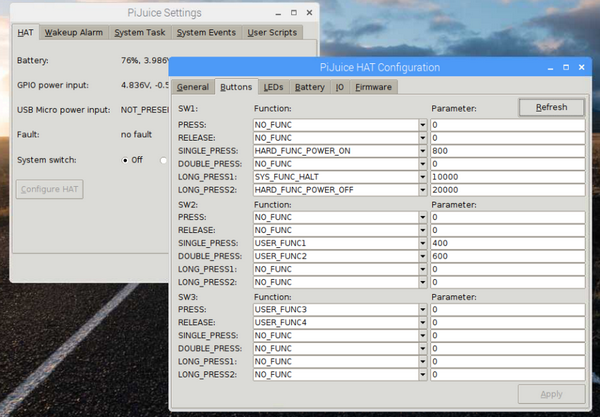Click the 'GPIO power input:' label

pos(53,85)
